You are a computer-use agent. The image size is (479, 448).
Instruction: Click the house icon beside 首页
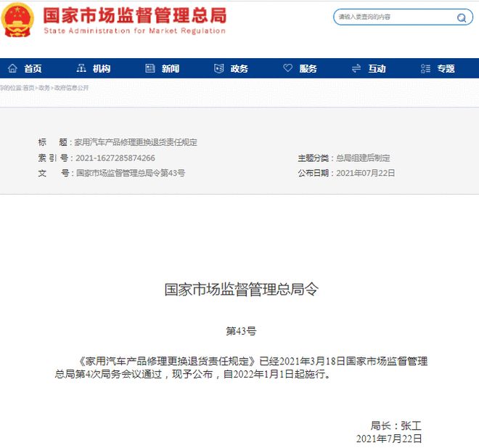tap(12, 68)
